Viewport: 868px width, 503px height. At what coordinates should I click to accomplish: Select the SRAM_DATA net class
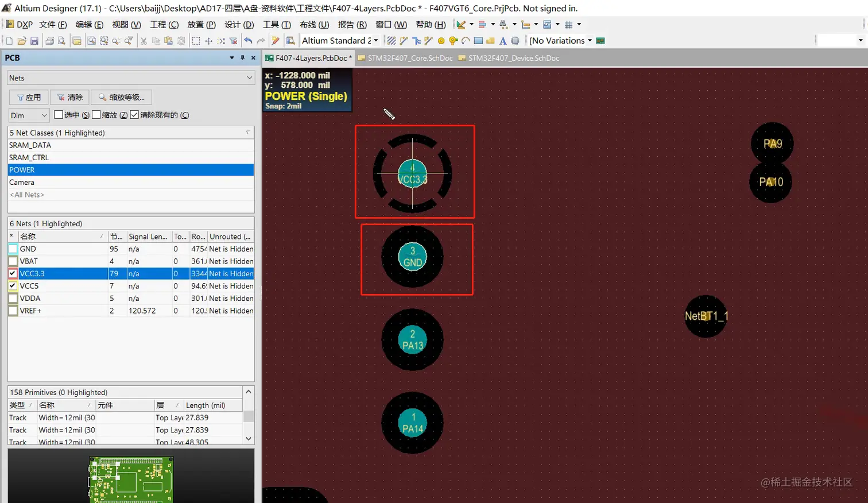pyautogui.click(x=131, y=145)
